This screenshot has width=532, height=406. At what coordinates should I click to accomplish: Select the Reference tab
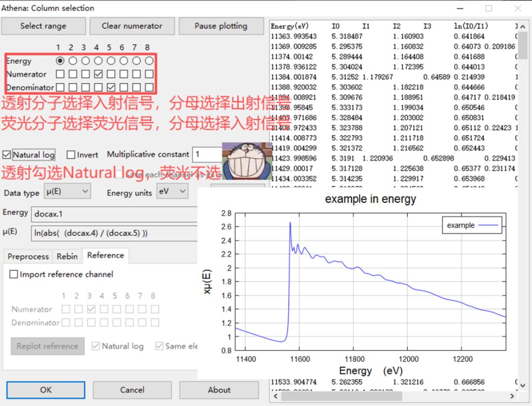pyautogui.click(x=105, y=255)
